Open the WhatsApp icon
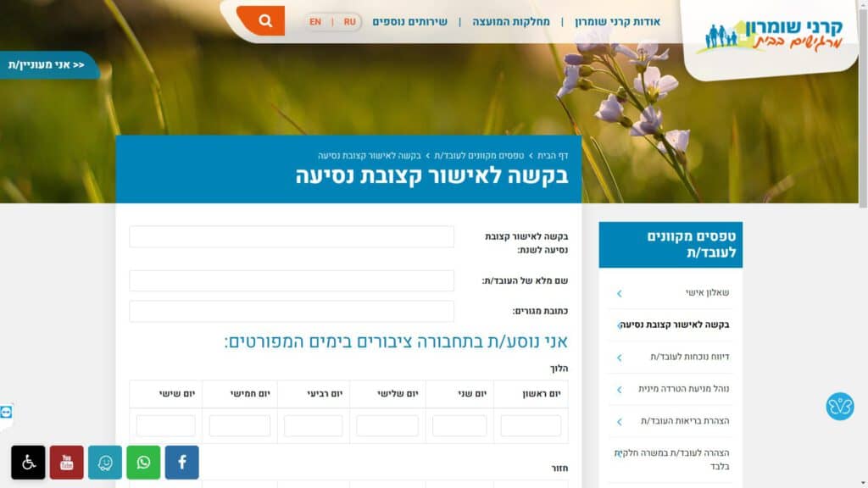868x488 pixels. click(143, 463)
